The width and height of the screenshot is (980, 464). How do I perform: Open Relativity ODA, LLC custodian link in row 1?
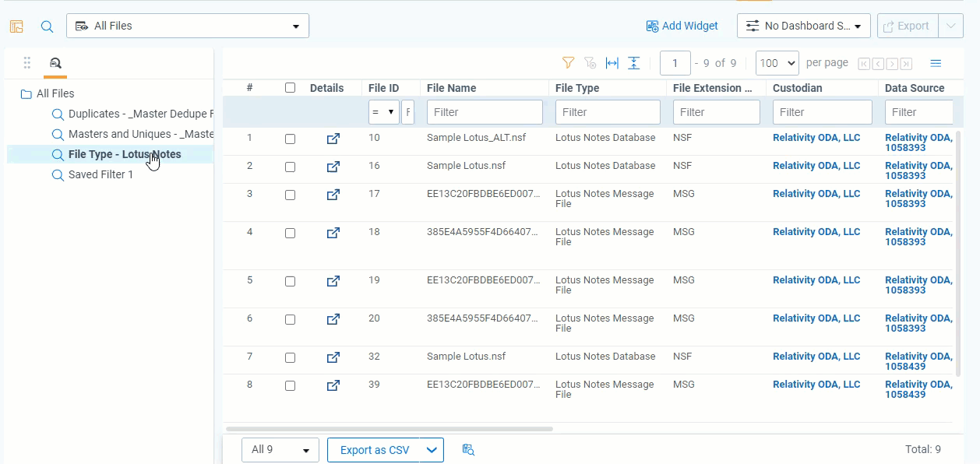(816, 138)
